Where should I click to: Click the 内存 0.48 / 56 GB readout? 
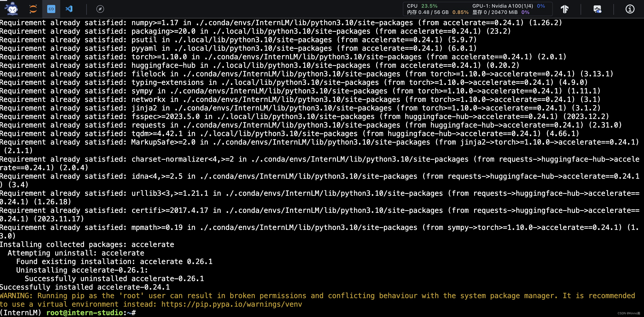click(438, 12)
